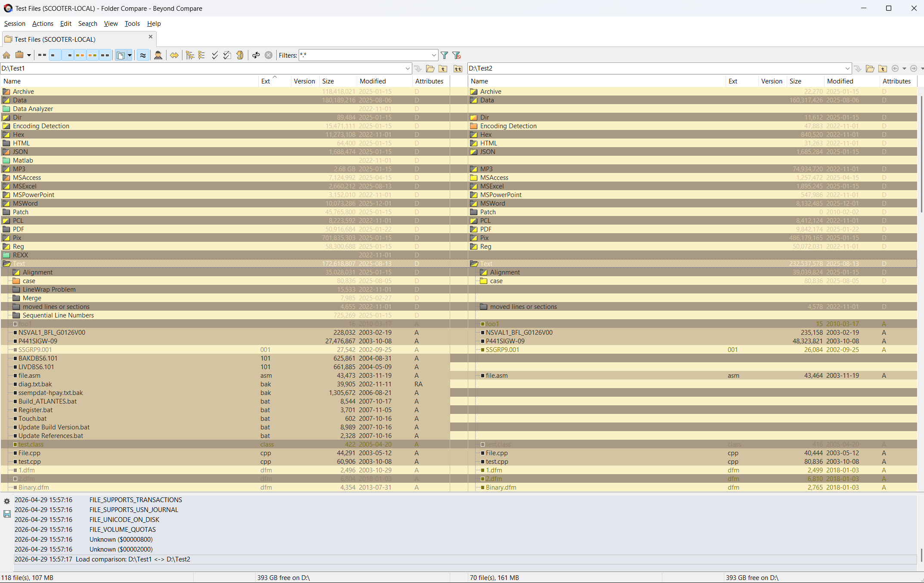Screen dimensions: 924x583
Task: Click the Back navigation arrow icon
Action: click(895, 68)
